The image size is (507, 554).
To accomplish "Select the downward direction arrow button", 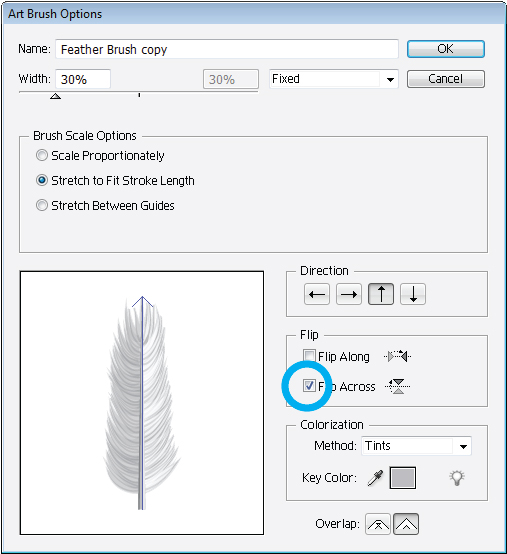I will pos(413,294).
